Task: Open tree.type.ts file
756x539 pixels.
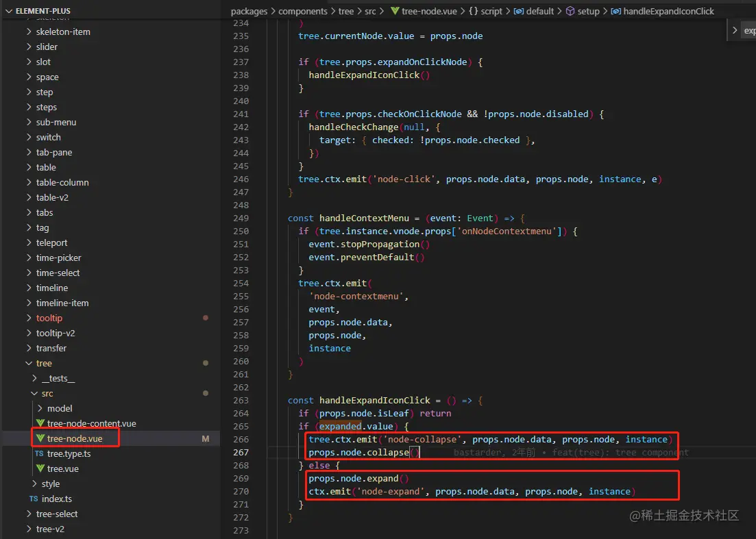Action: [x=69, y=454]
